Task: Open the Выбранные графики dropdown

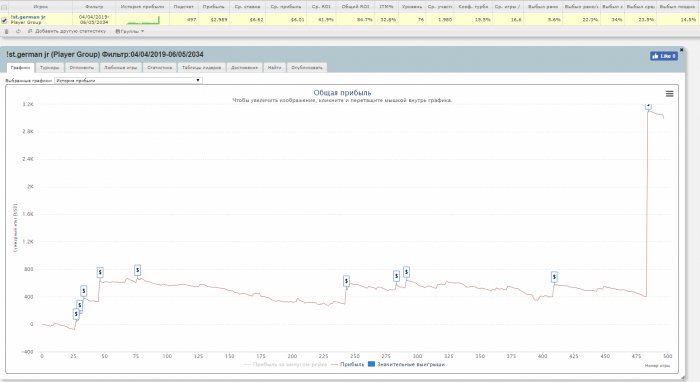Action: [128, 80]
